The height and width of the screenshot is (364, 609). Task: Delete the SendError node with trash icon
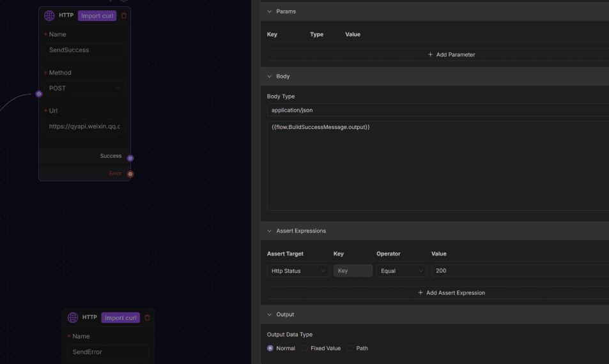click(148, 317)
